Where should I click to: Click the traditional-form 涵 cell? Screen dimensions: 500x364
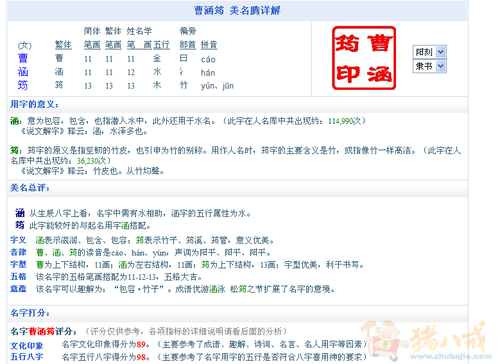coord(59,72)
